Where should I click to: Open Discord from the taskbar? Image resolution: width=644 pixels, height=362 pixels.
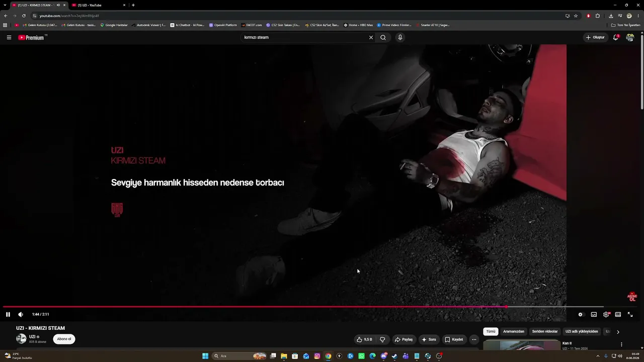[x=383, y=356]
